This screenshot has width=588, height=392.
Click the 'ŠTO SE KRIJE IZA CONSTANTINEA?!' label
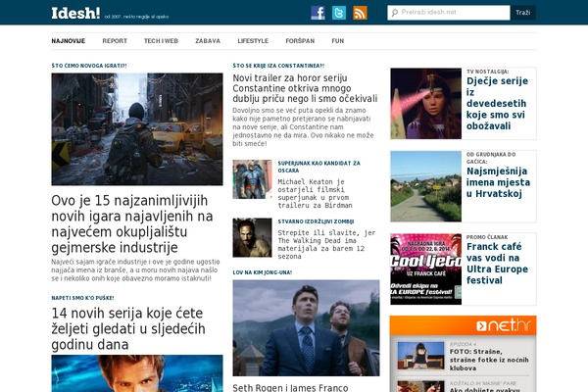[x=278, y=66]
